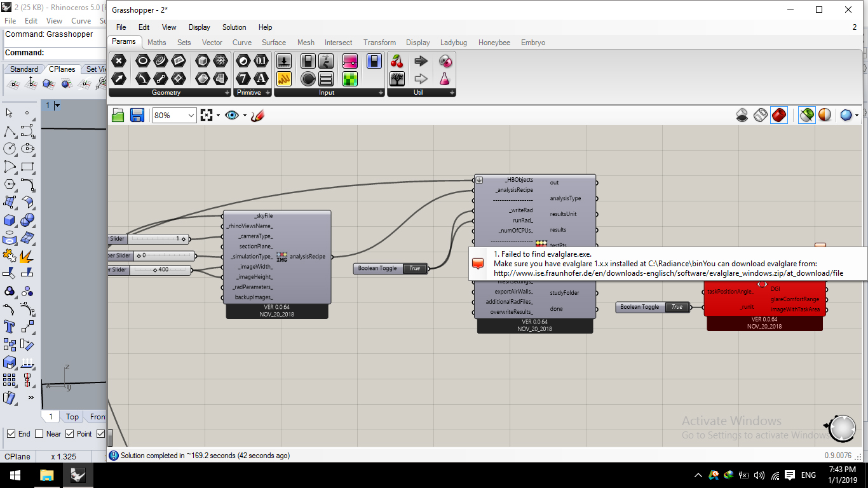868x488 pixels.
Task: Open File Explorer from Windows taskbar
Action: click(47, 475)
